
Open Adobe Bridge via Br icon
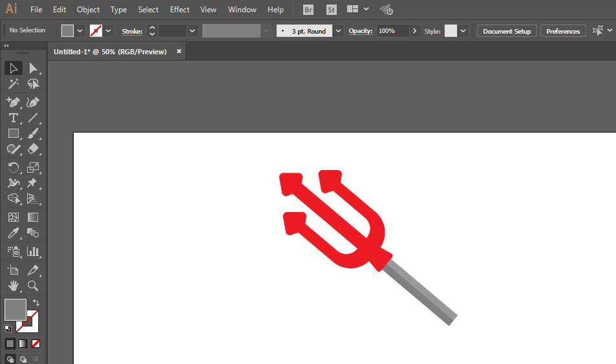coord(308,10)
